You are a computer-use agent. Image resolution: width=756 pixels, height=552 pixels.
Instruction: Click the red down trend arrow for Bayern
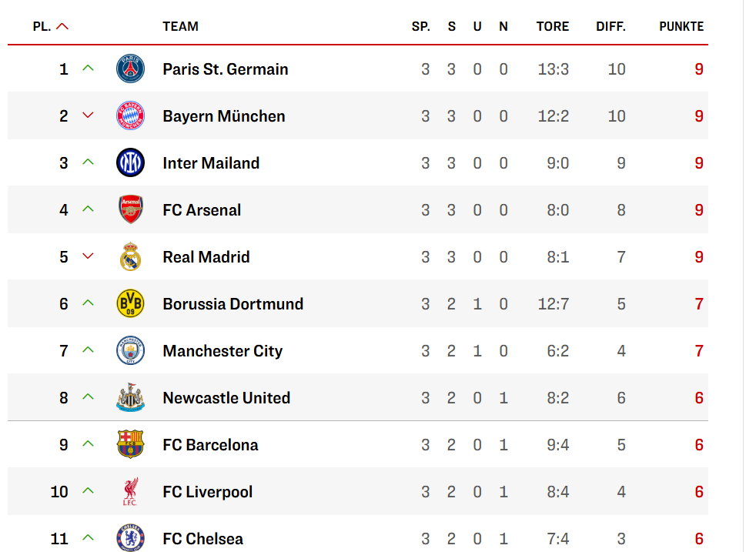pos(88,116)
